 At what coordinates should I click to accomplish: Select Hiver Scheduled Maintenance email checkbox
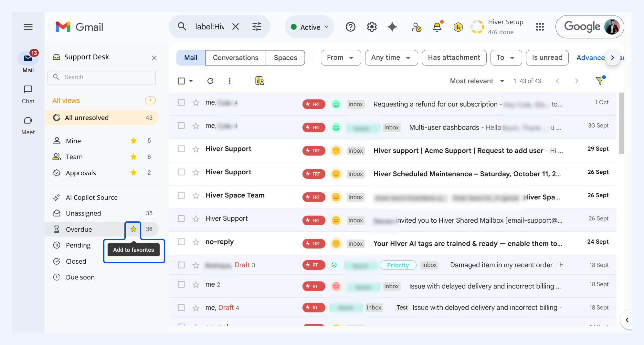[x=181, y=172]
